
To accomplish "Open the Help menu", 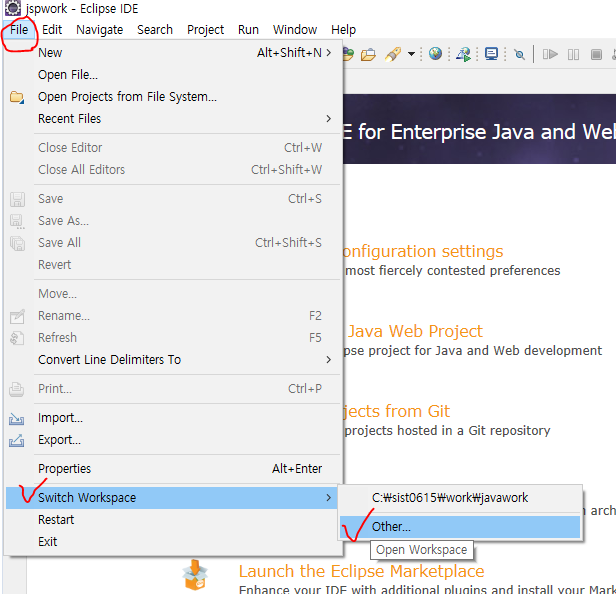I will coord(343,30).
